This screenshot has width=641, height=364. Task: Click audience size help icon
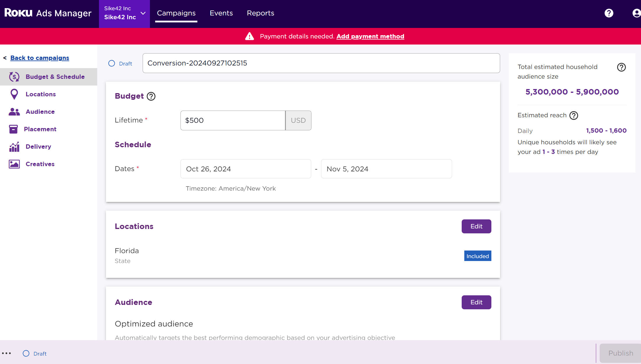pos(621,67)
